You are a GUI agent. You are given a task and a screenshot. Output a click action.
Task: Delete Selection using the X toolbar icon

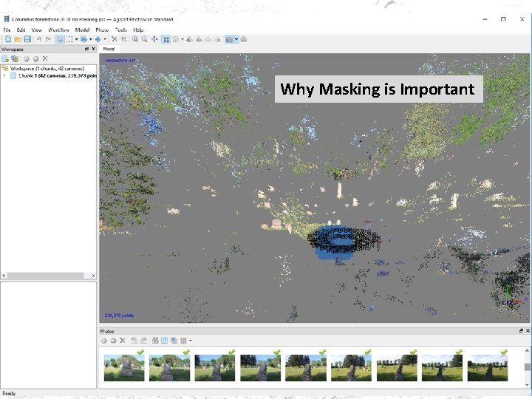[115, 39]
